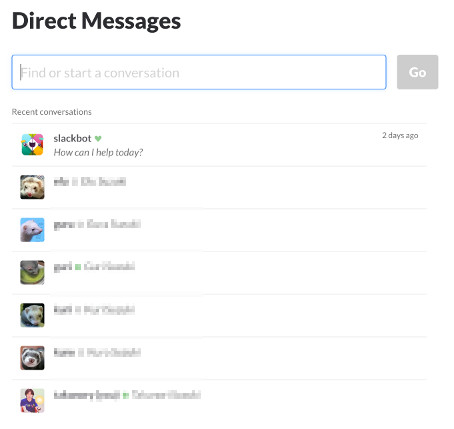Click the blurred name next to the blue ferret avatar

pos(97,224)
